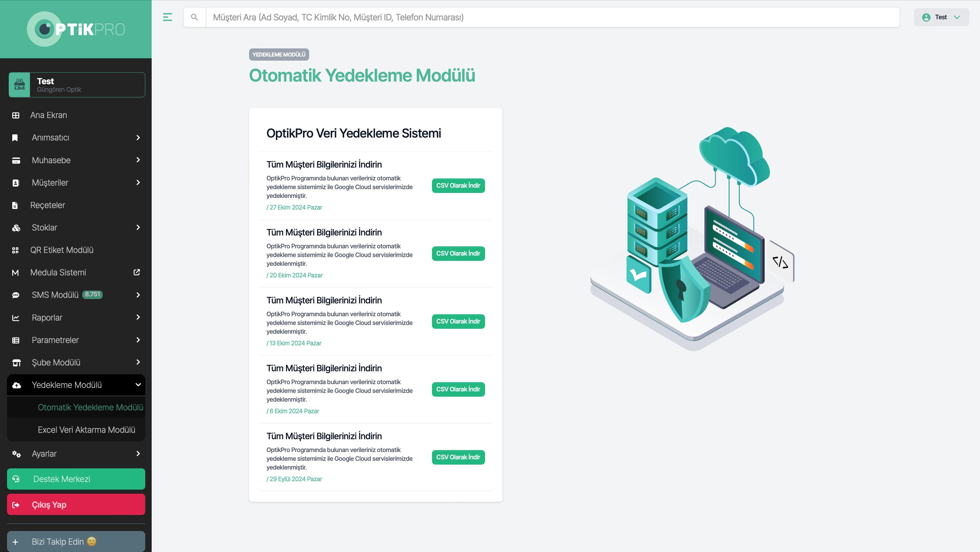
Task: Expand the Müşteriler submenu chevron
Action: pos(138,182)
